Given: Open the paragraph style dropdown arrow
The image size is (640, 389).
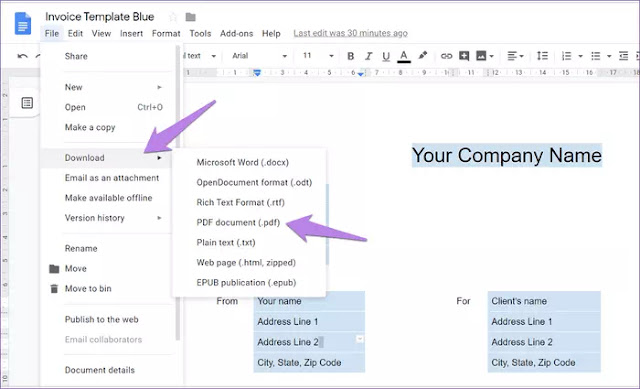Looking at the screenshot, I should tap(213, 56).
